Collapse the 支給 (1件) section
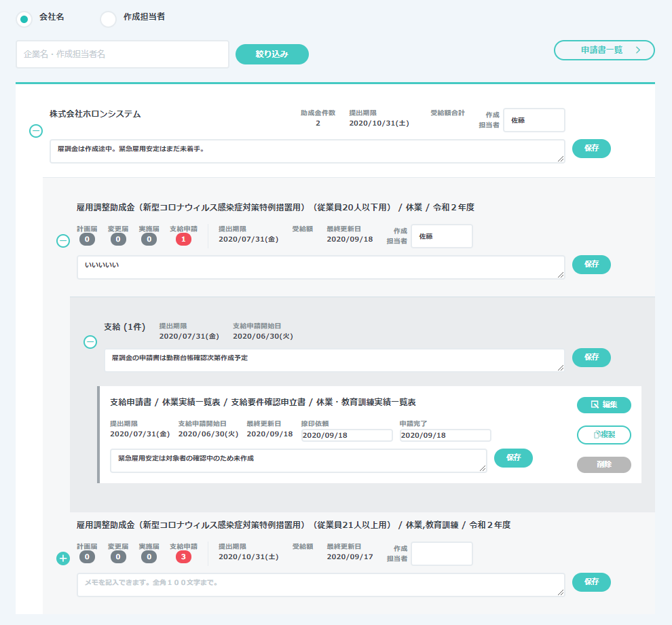Screen dimensions: 672x625 [90, 342]
